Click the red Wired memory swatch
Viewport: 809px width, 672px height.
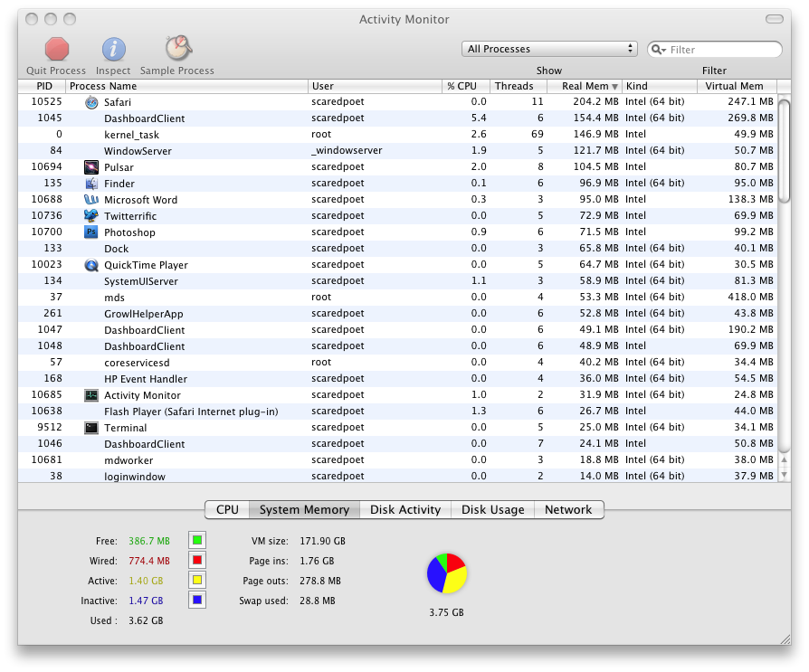tap(197, 560)
